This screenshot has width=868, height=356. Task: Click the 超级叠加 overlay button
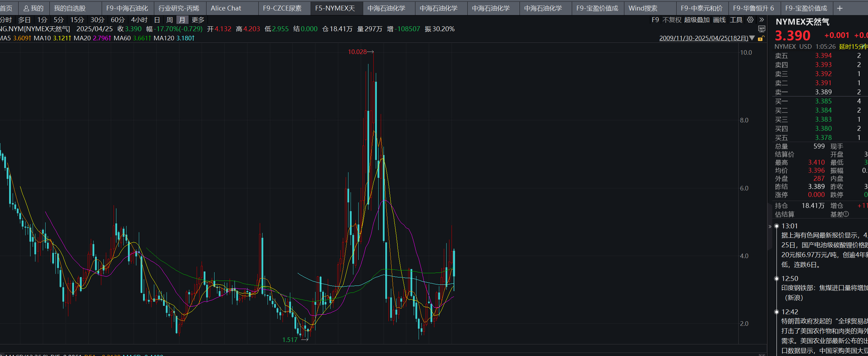[x=697, y=20]
